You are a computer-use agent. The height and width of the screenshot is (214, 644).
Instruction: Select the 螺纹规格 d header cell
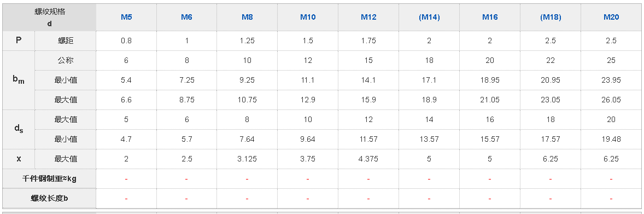[x=49, y=18]
